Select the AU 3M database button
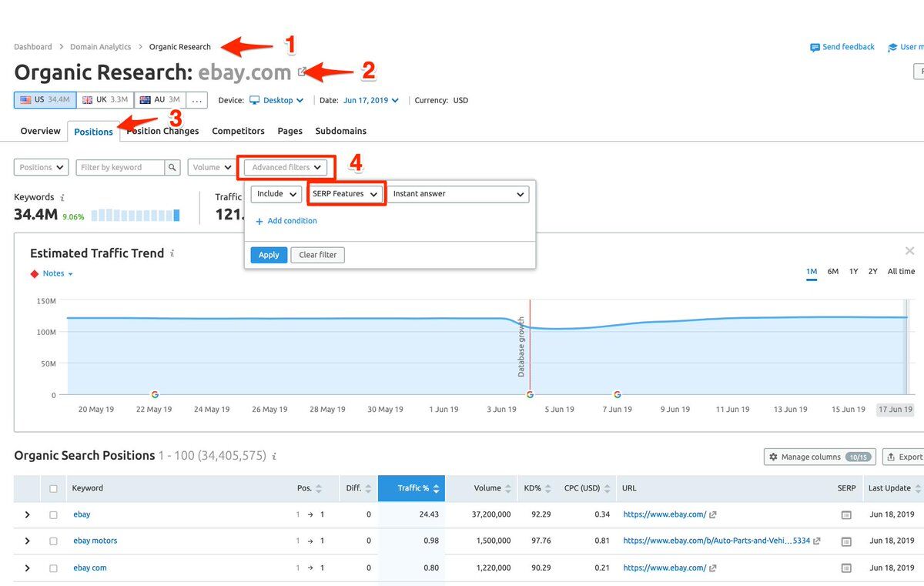This screenshot has height=586, width=924. point(159,100)
